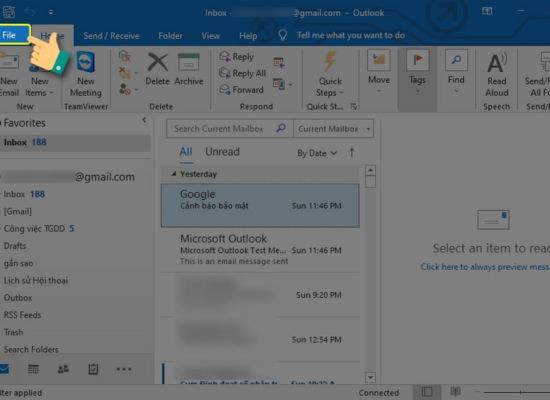This screenshot has height=400, width=550.
Task: Open the View ribbon tab
Action: pos(210,36)
